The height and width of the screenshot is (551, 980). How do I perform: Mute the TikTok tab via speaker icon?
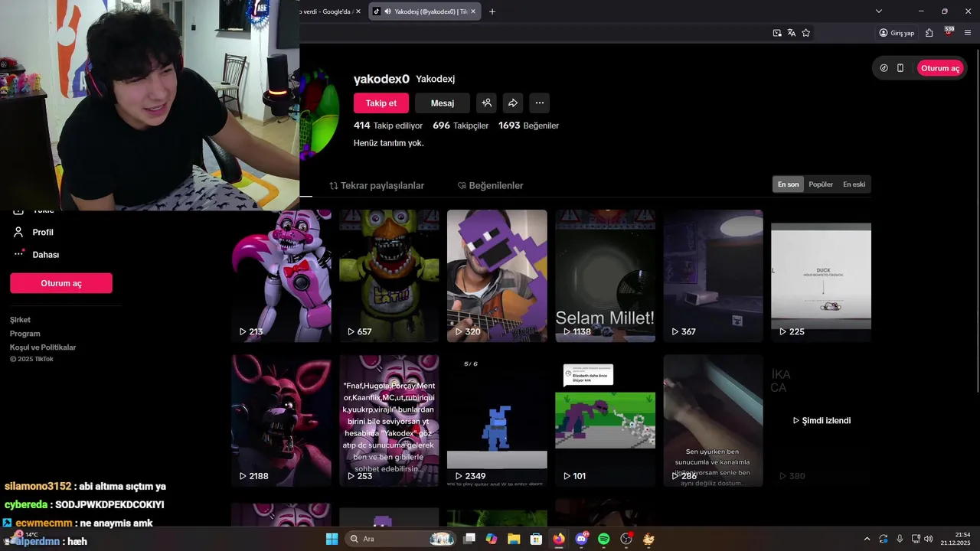pyautogui.click(x=388, y=11)
